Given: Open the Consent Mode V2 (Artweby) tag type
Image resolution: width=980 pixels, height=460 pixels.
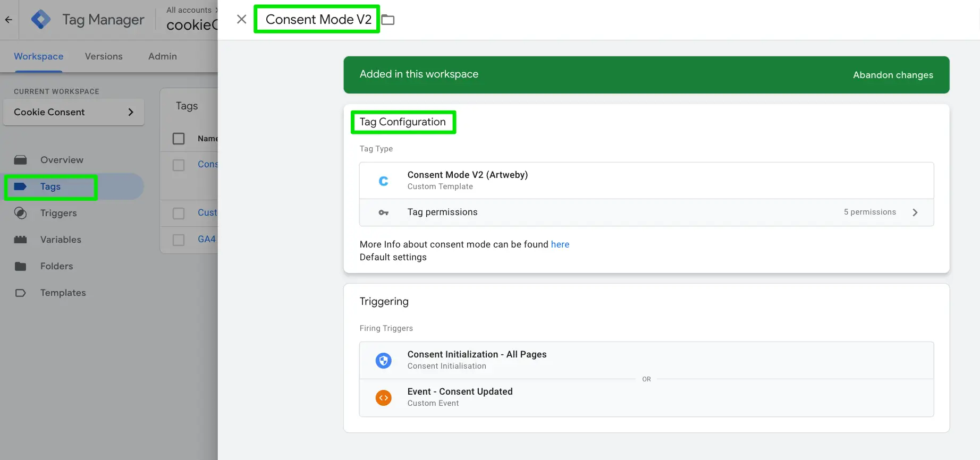Looking at the screenshot, I should (x=646, y=181).
